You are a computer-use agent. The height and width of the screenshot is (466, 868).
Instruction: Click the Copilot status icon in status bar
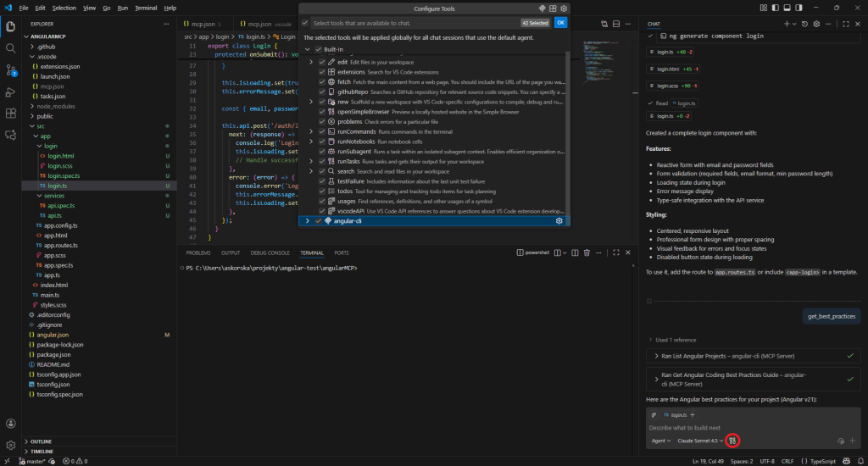pyautogui.click(x=847, y=461)
